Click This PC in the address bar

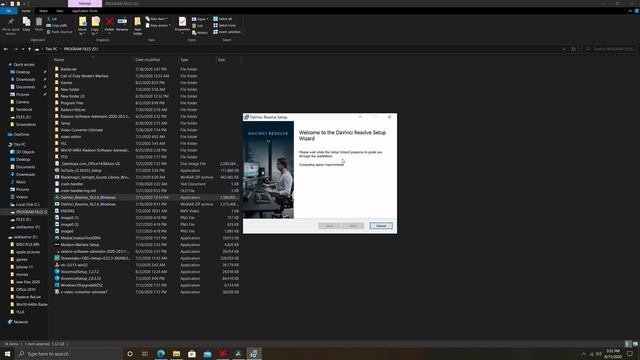pyautogui.click(x=51, y=49)
